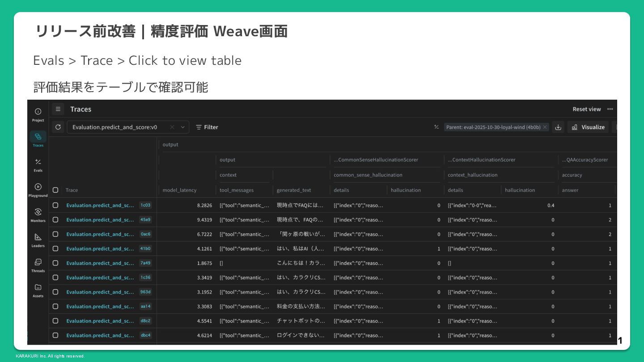Refresh the traces list

click(x=58, y=127)
